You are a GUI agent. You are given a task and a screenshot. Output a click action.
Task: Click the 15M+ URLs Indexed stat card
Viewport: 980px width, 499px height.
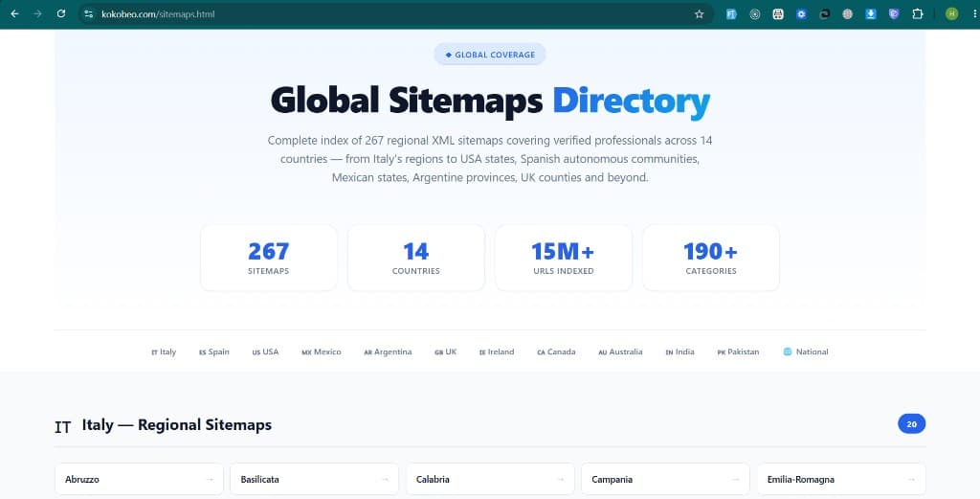click(x=564, y=258)
